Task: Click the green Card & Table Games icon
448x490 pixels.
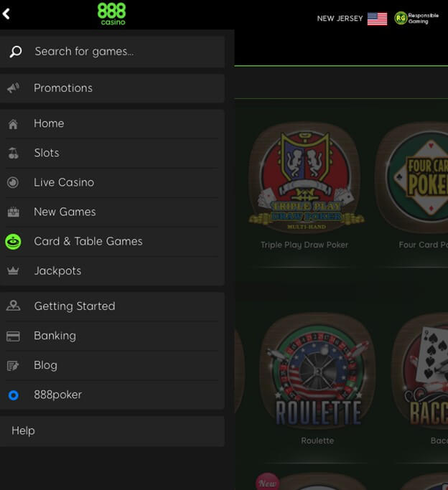Action: point(13,242)
